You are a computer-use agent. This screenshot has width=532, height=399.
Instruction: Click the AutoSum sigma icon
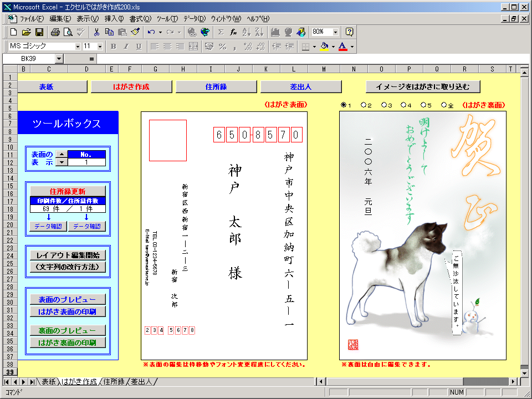pyautogui.click(x=221, y=32)
